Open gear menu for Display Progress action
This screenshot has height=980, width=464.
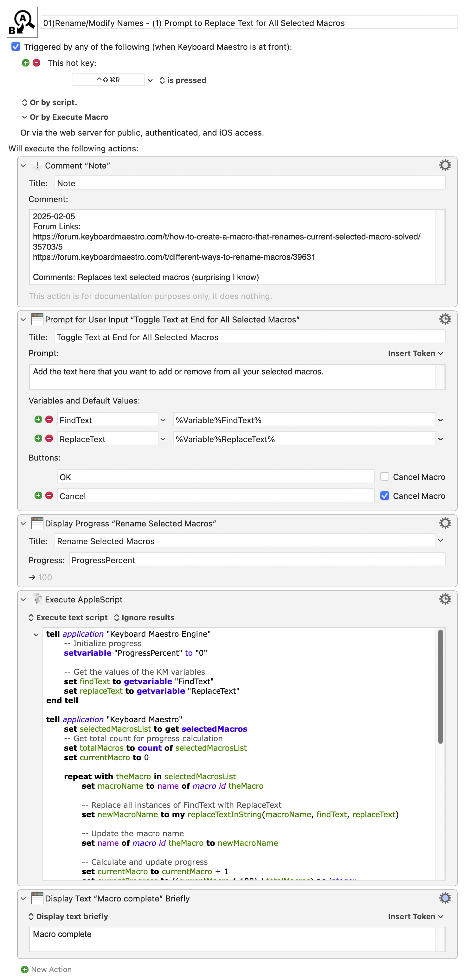click(445, 523)
